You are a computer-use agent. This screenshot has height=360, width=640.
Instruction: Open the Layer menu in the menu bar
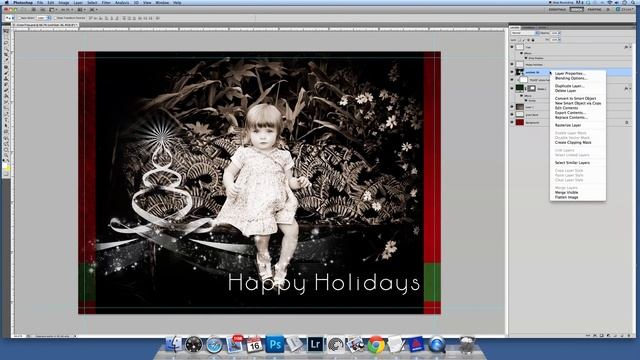(x=78, y=2)
